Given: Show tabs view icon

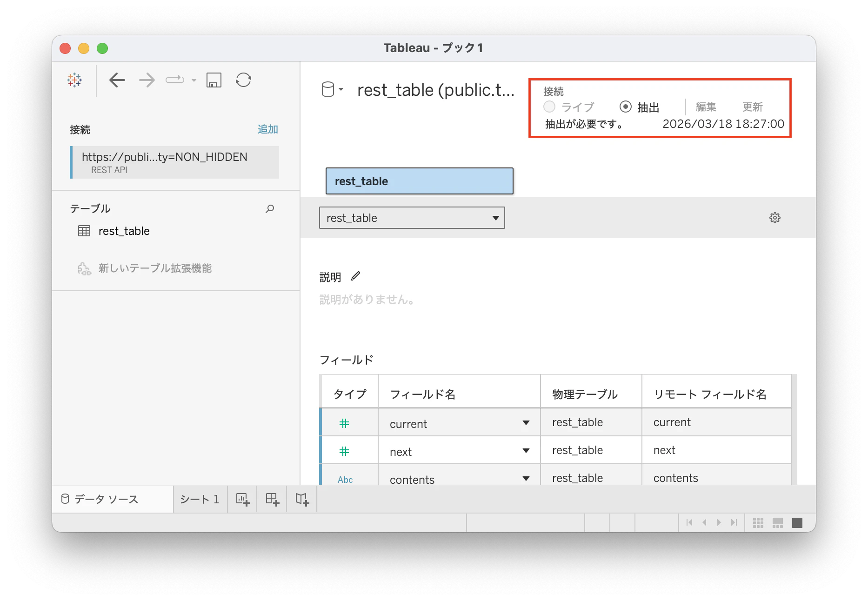Looking at the screenshot, I should [x=797, y=523].
